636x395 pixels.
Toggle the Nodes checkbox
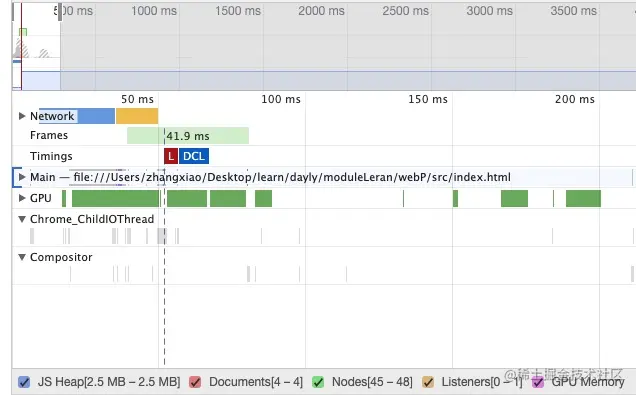tap(318, 382)
